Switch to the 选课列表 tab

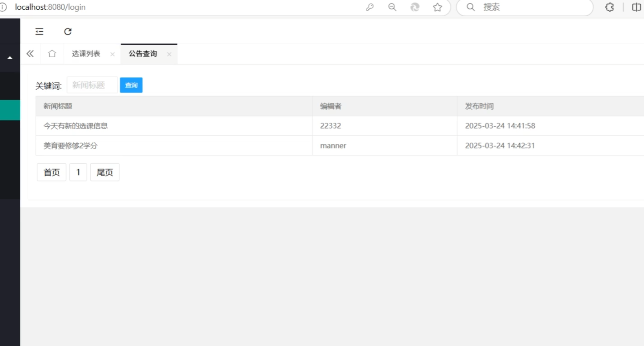[86, 54]
